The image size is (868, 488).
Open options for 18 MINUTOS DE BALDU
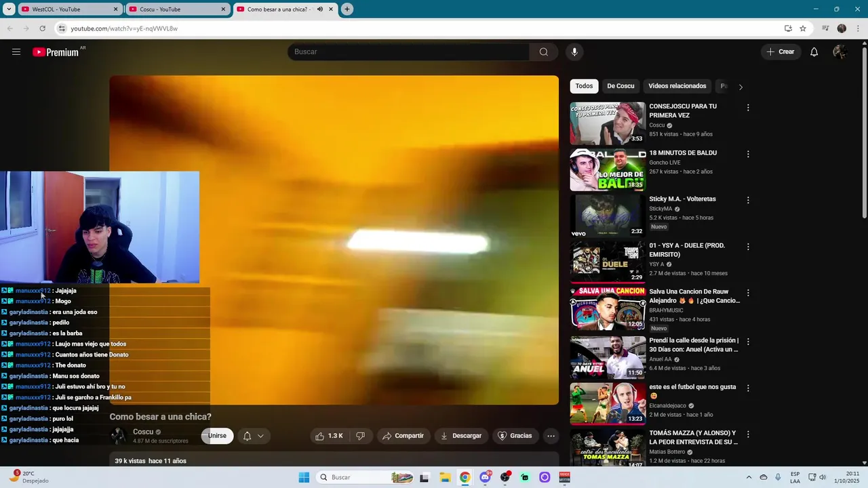[x=748, y=154]
